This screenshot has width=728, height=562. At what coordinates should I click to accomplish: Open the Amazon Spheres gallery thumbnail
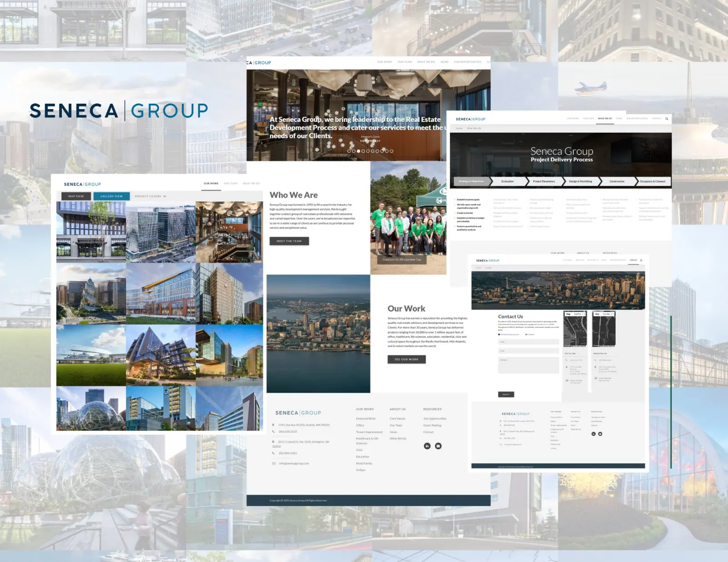[91, 409]
